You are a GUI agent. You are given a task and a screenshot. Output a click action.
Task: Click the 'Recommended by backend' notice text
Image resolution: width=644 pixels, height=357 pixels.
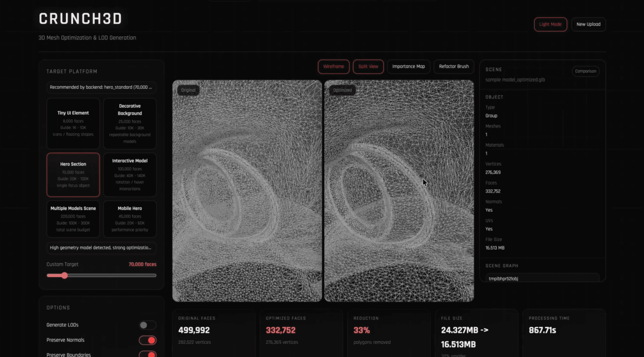click(101, 87)
